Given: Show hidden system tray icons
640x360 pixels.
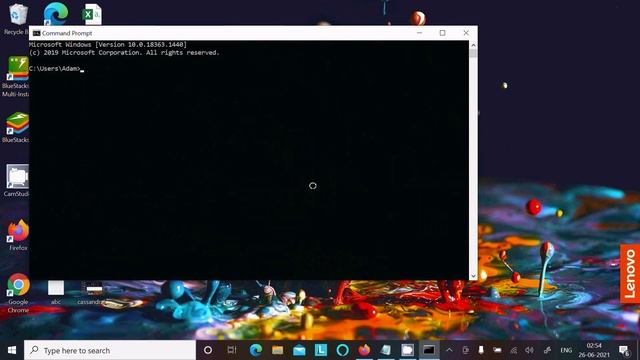Looking at the screenshot, I should (x=449, y=350).
